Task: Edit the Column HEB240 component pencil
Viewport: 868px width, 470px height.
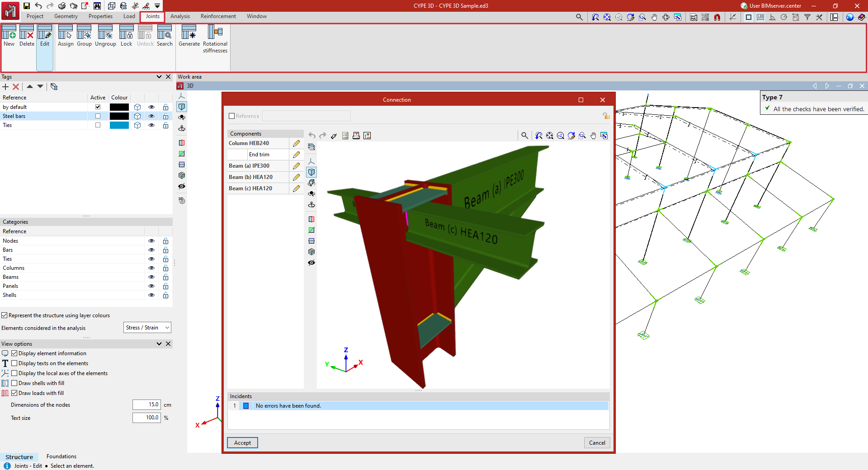Action: coord(296,143)
